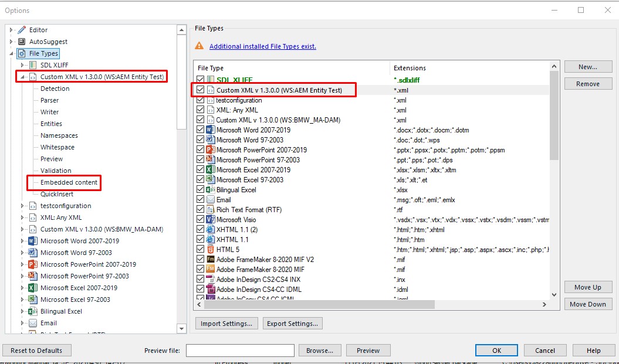
Task: Uncheck the Bilingual Excel file type checkbox
Action: coord(201,190)
